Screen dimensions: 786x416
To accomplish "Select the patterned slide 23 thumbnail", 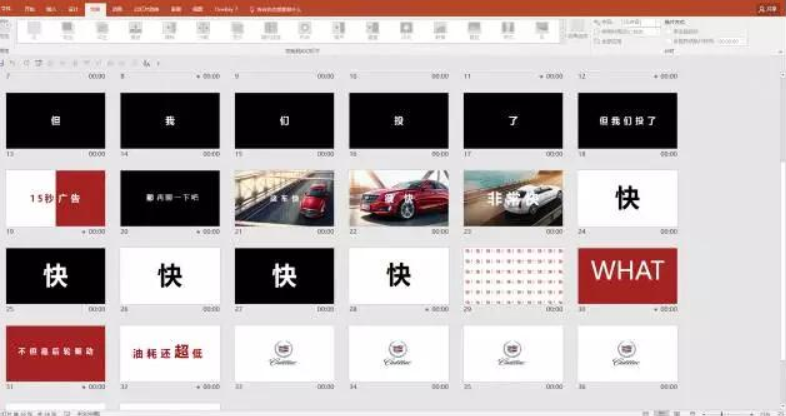I will click(x=513, y=276).
